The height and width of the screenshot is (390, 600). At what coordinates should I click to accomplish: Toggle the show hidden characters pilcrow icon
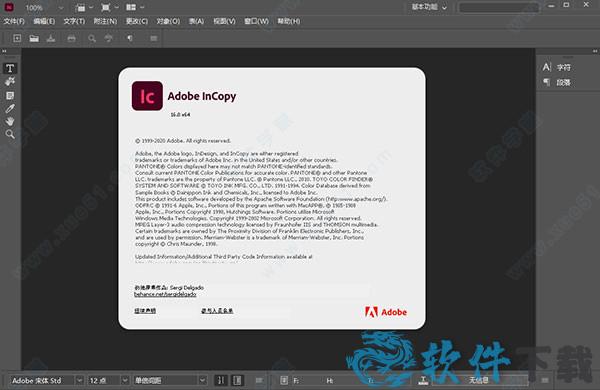(130, 38)
